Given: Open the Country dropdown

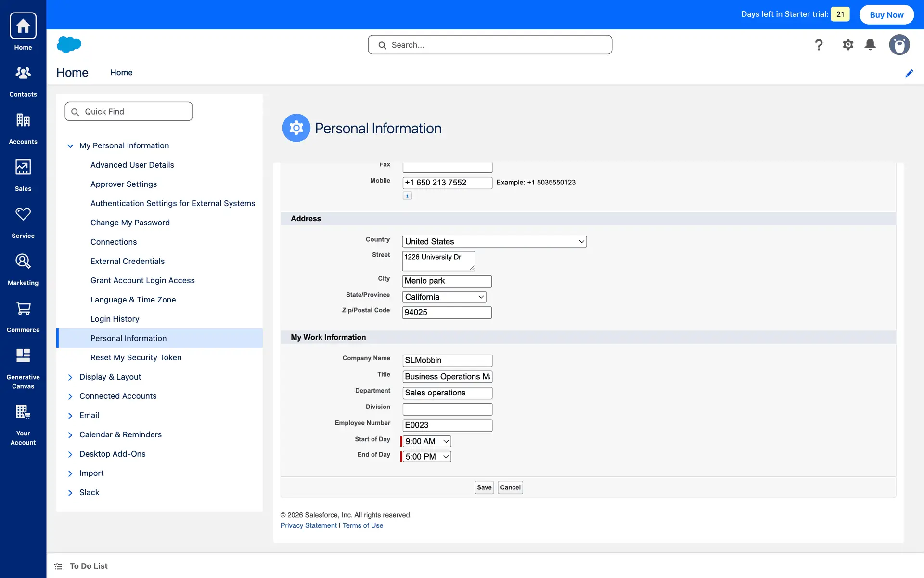Looking at the screenshot, I should 494,241.
